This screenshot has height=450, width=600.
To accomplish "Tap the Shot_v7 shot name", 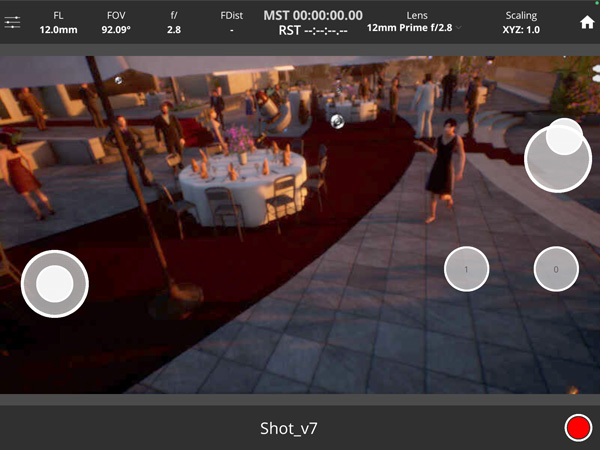I will [x=289, y=428].
